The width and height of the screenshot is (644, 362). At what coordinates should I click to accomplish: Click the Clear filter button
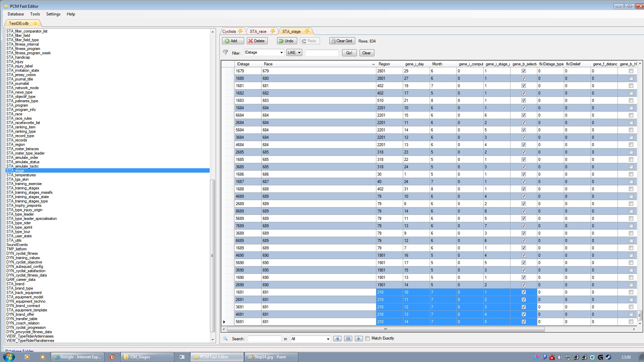366,53
